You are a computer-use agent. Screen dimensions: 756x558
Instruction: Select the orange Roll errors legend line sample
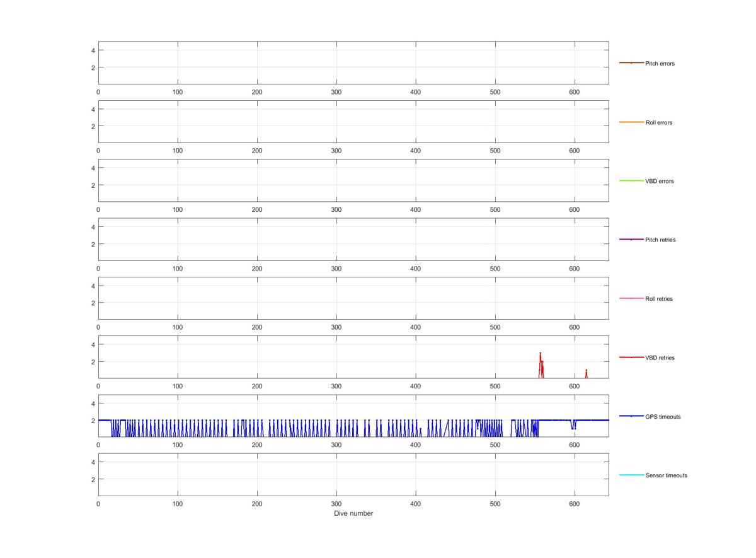pyautogui.click(x=631, y=122)
